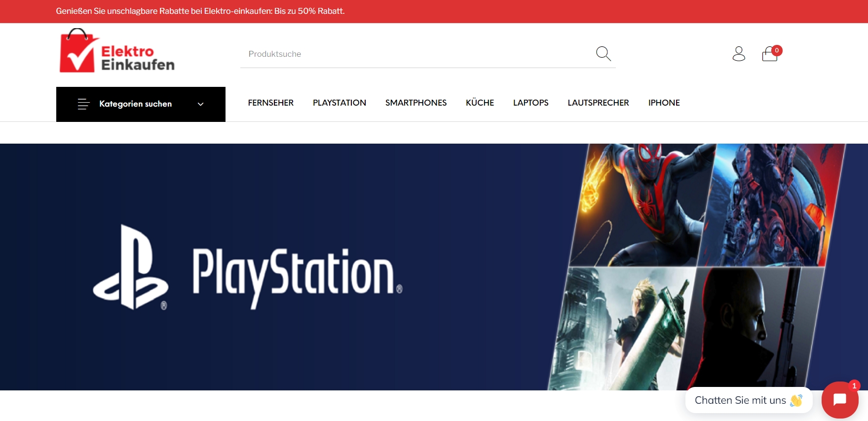Open the Kategorien suchen menu

coord(141,104)
